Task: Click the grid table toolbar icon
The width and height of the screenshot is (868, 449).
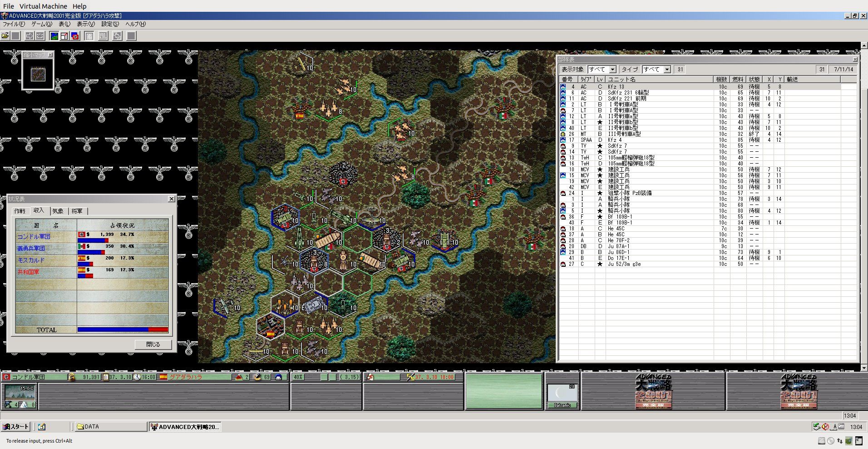Action: click(89, 36)
